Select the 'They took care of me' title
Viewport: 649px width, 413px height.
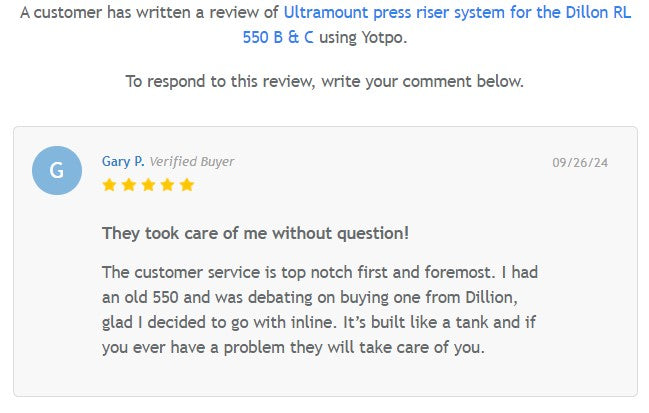point(255,233)
